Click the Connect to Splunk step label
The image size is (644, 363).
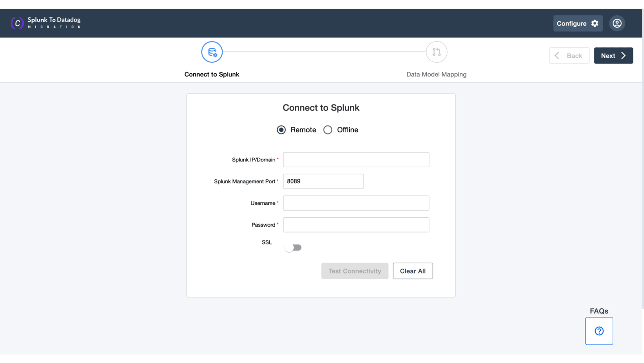[x=212, y=74]
